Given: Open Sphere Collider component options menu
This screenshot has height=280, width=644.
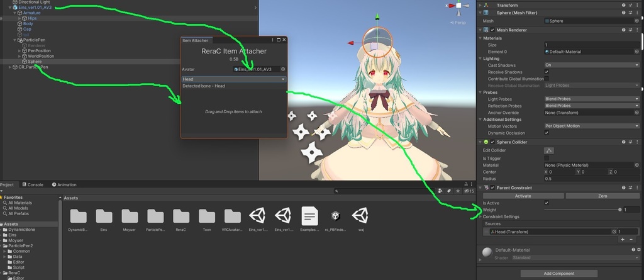Looking at the screenshot, I should coord(636,142).
